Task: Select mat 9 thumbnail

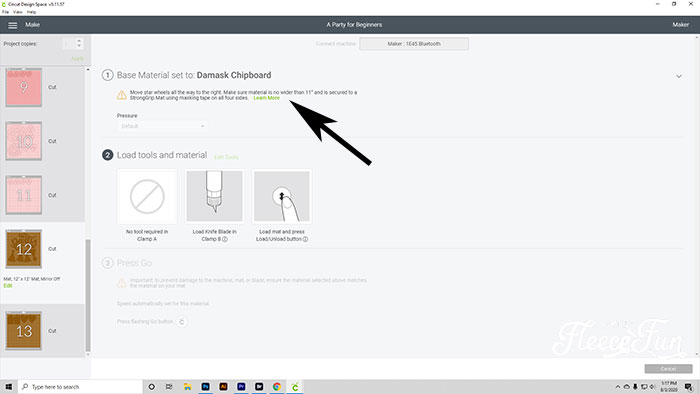Action: 24,87
